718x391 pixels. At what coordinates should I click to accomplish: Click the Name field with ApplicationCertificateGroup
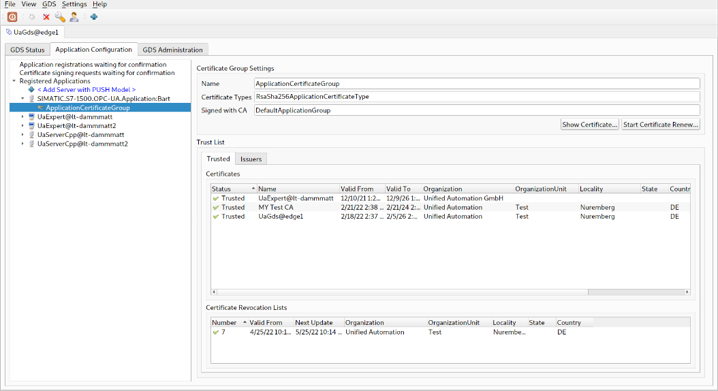click(477, 83)
